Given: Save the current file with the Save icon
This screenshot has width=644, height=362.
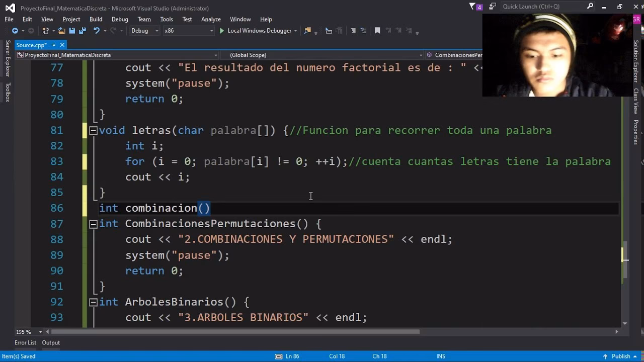Looking at the screenshot, I should (x=72, y=31).
